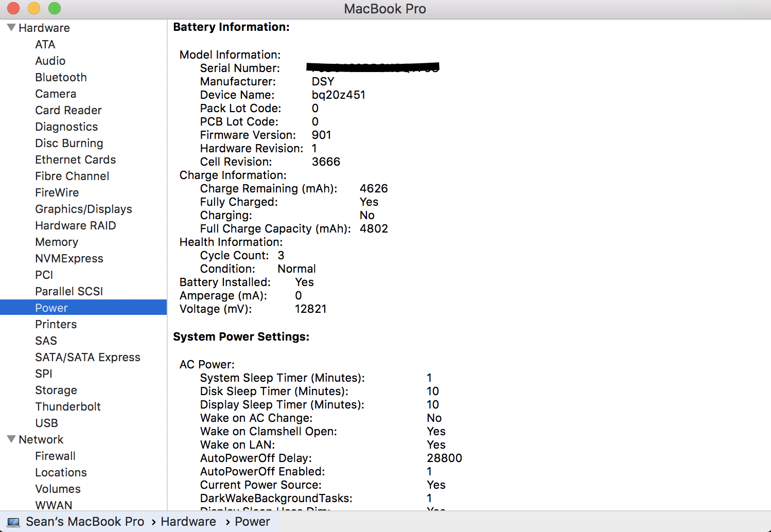Image resolution: width=771 pixels, height=532 pixels.
Task: Select the Network category heading
Action: tap(41, 439)
